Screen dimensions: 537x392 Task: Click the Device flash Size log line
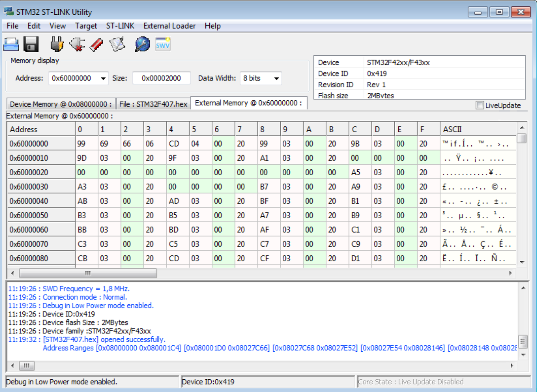pos(68,323)
